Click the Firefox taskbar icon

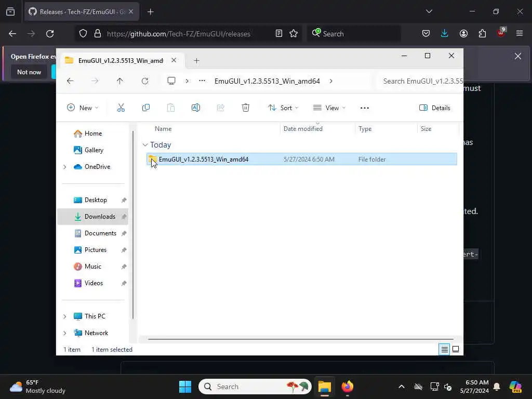point(347,387)
